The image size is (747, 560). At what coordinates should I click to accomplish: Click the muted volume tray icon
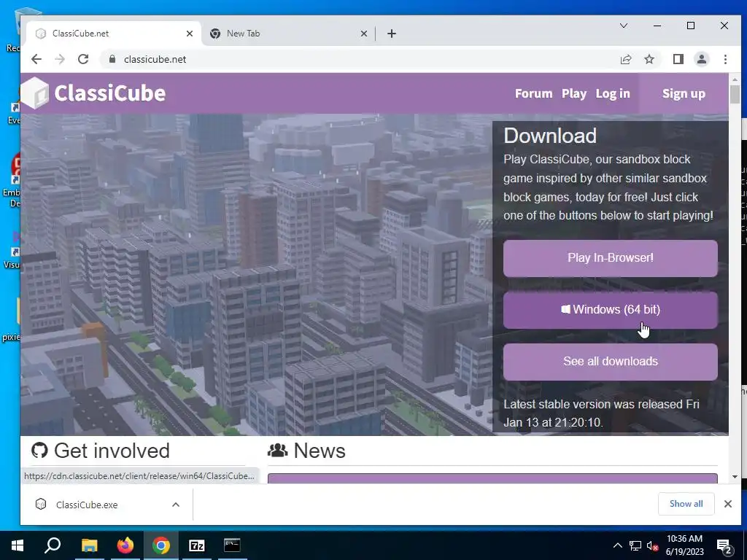coord(652,545)
